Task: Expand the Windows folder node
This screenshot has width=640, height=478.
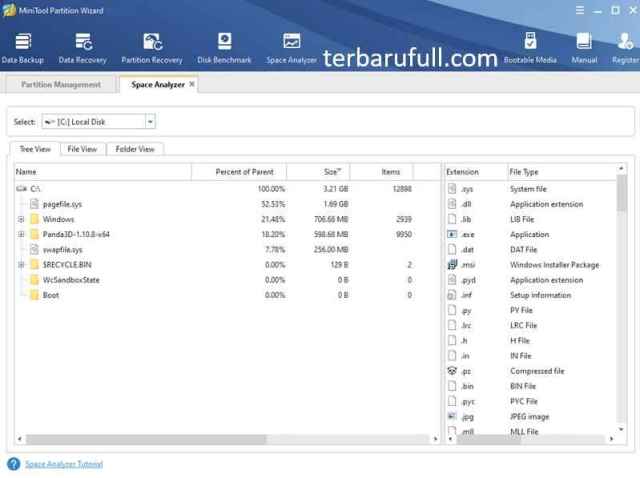Action: coord(21,219)
